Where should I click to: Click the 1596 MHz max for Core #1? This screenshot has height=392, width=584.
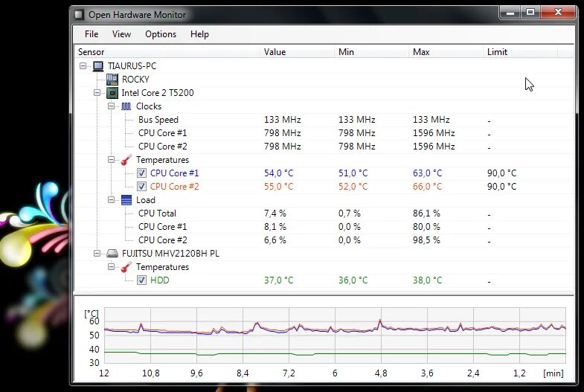(434, 133)
